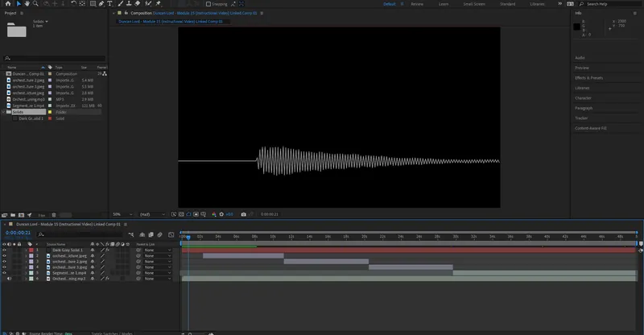
Task: Expand layer 6 Orchest...ning.mp3 properties
Action: point(27,279)
